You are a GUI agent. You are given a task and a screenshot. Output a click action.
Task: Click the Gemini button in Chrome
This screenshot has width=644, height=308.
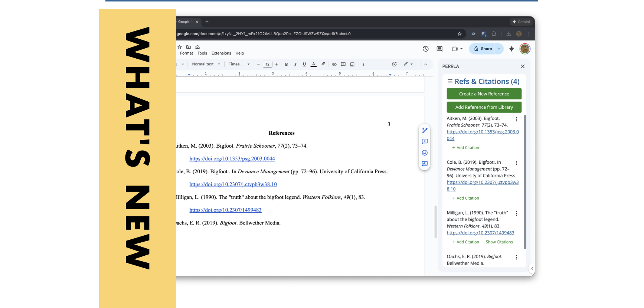pos(521,22)
